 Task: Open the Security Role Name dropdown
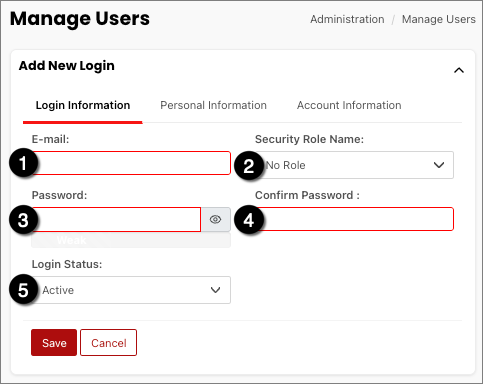[x=354, y=165]
